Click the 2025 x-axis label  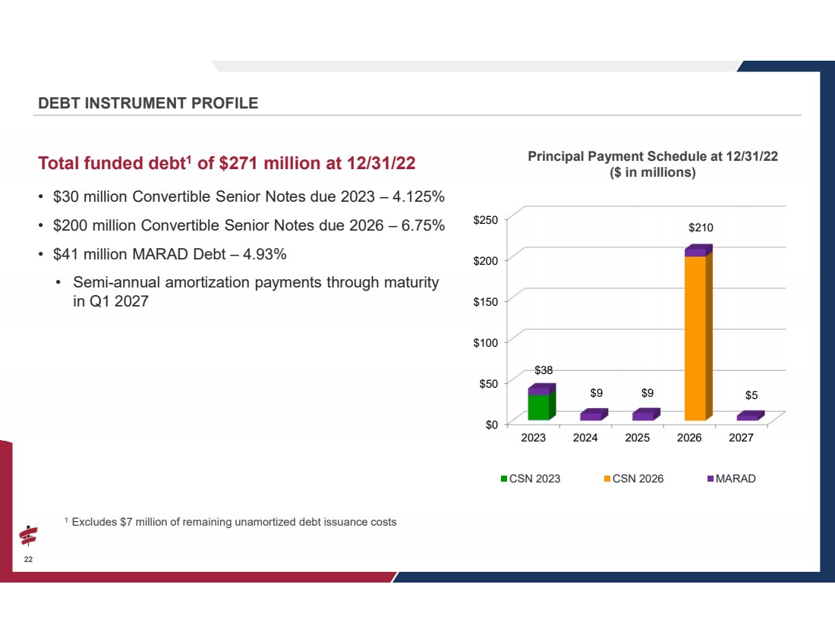tap(638, 438)
